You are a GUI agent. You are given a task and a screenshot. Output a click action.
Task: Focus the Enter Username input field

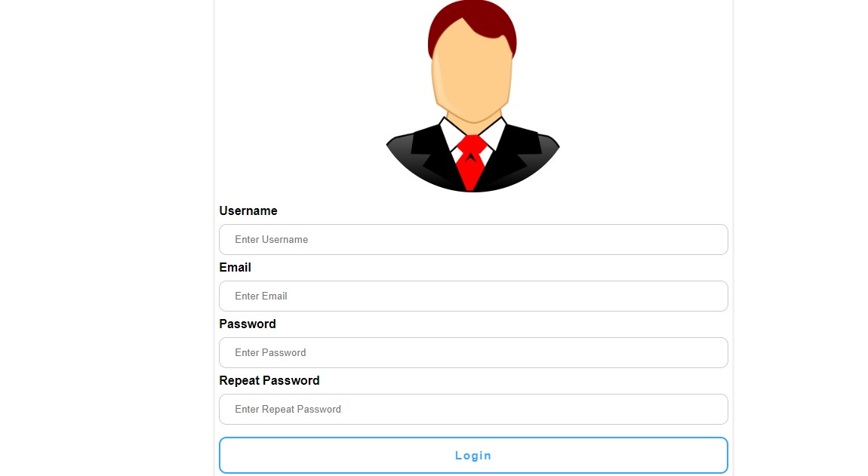coord(473,240)
